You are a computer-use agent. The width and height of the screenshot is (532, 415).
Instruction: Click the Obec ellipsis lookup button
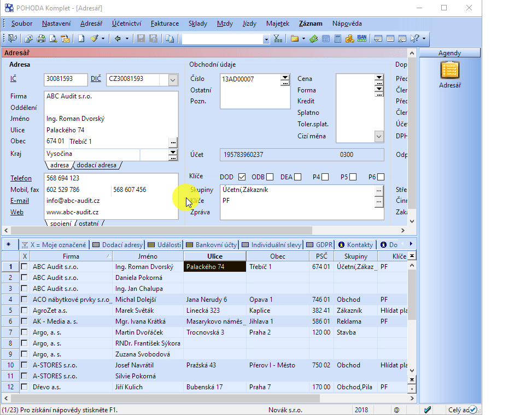point(173,142)
